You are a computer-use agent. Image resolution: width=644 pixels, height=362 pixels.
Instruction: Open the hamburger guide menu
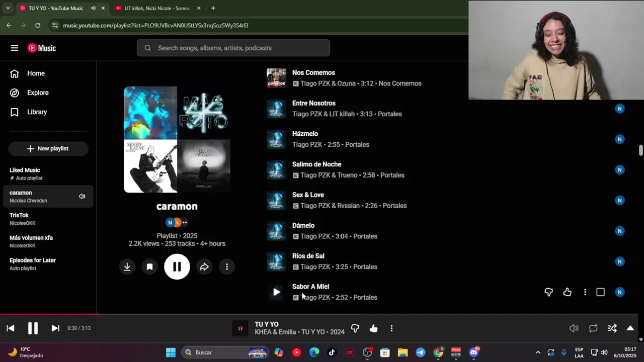[x=14, y=48]
